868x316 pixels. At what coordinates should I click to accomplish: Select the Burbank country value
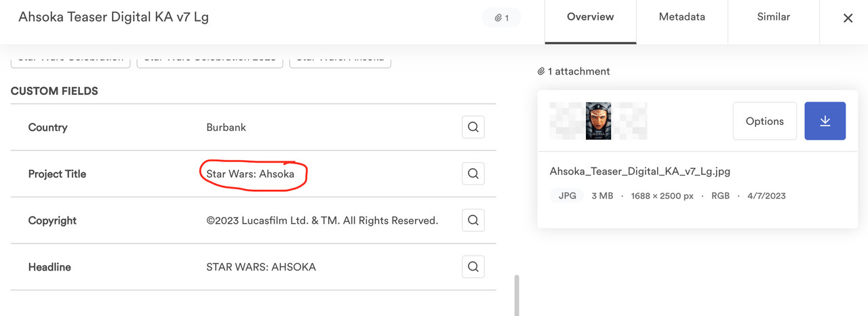click(226, 127)
